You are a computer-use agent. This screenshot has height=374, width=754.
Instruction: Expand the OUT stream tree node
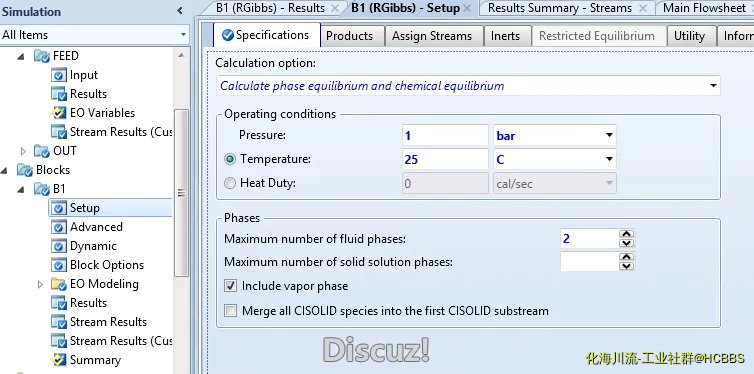pos(23,151)
